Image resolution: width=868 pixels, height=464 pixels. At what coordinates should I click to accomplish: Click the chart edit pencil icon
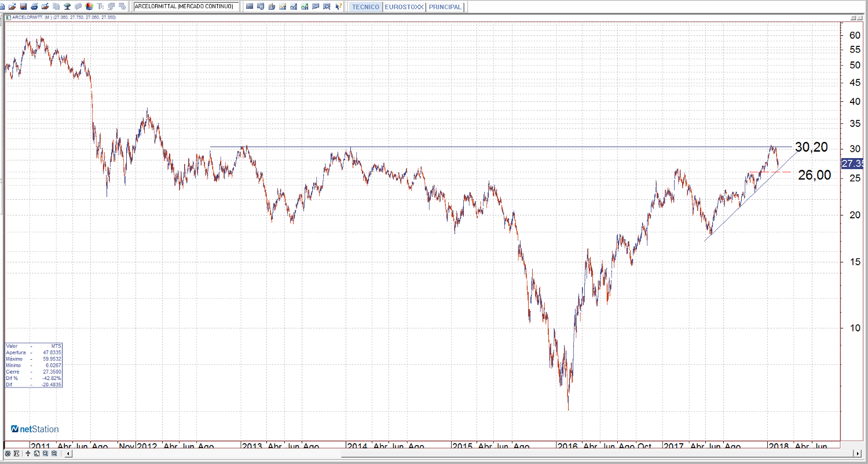coord(45,6)
